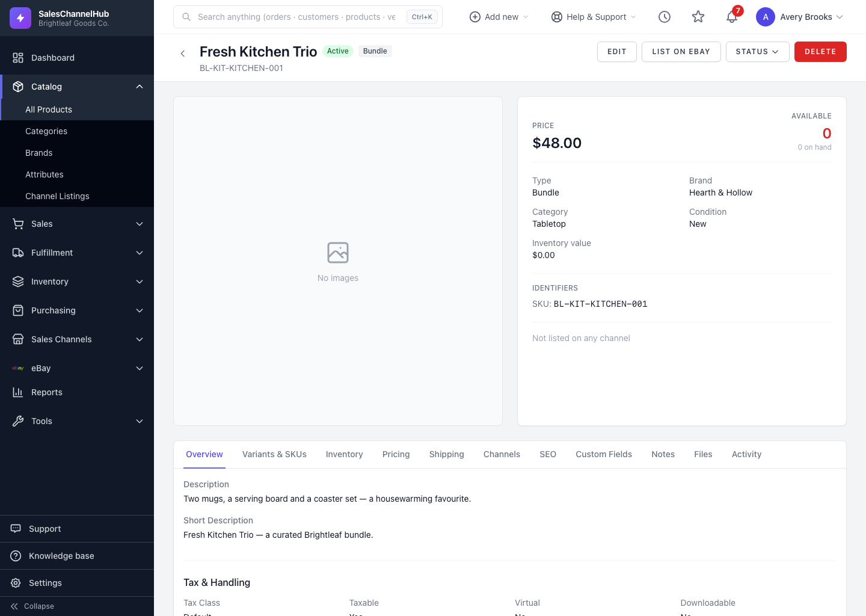
Task: Expand the Sales Channels chevron
Action: click(x=140, y=339)
